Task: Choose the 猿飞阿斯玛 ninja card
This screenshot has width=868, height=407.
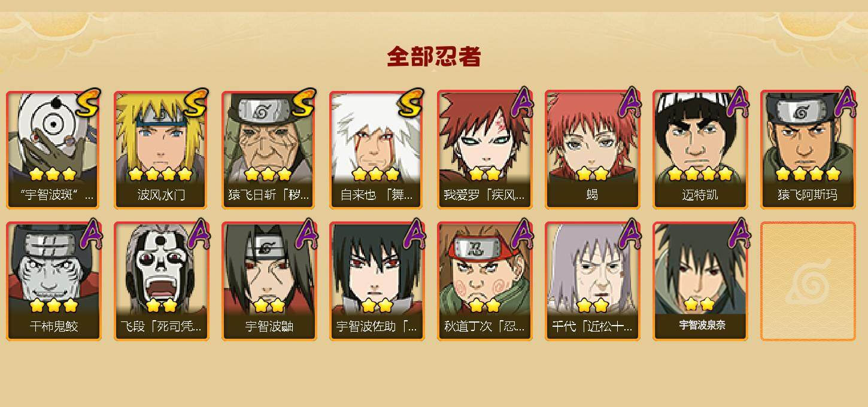Action: coord(808,150)
